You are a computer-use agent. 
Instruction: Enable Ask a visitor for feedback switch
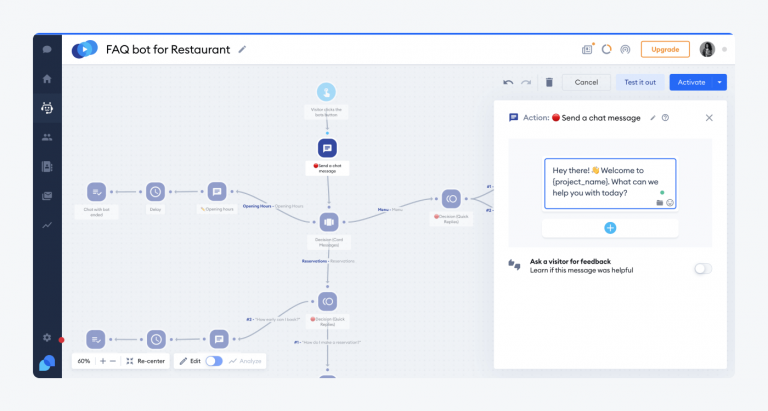[x=702, y=268]
